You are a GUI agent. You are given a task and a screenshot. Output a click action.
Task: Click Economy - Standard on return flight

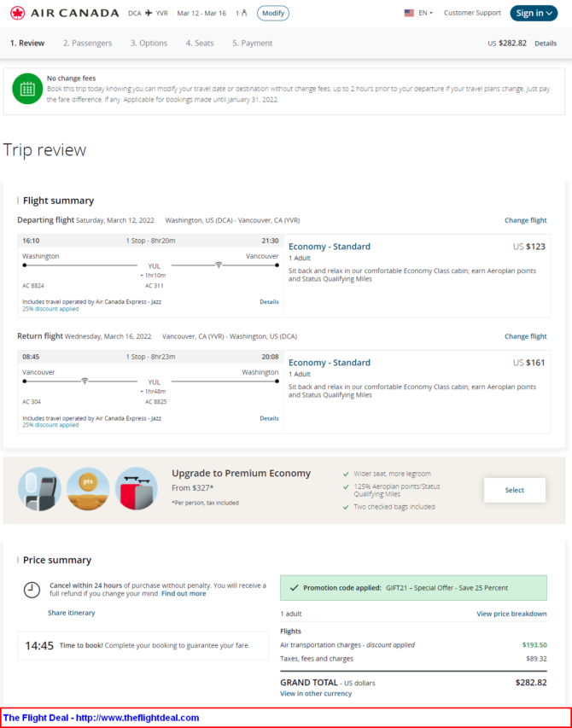coord(330,363)
